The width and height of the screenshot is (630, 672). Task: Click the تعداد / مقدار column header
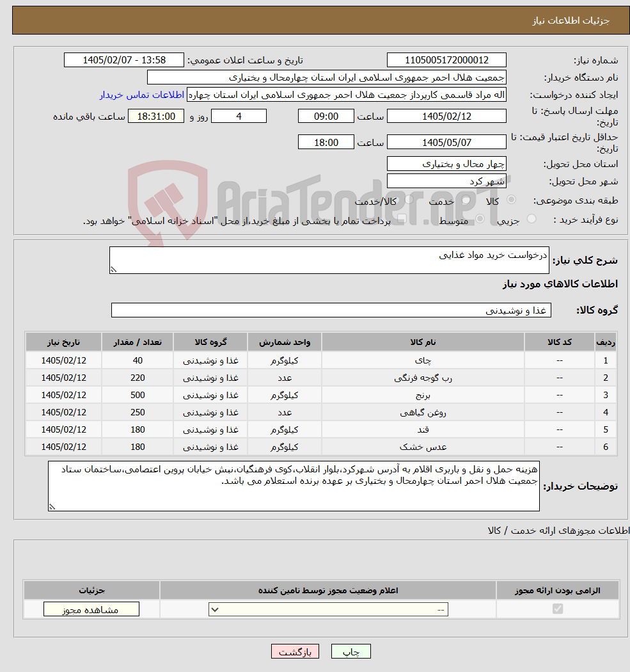click(138, 342)
